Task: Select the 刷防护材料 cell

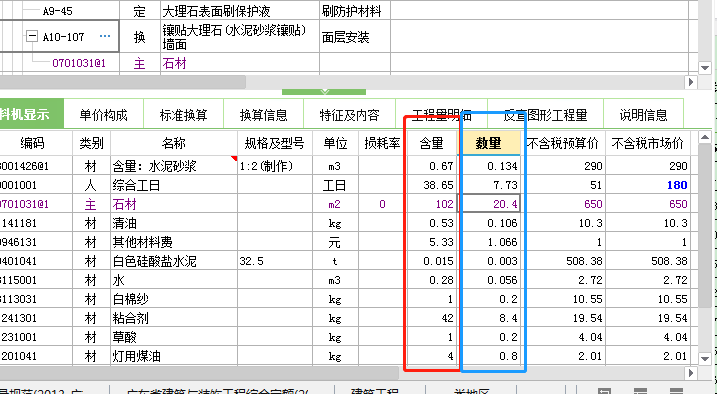Action: click(355, 11)
